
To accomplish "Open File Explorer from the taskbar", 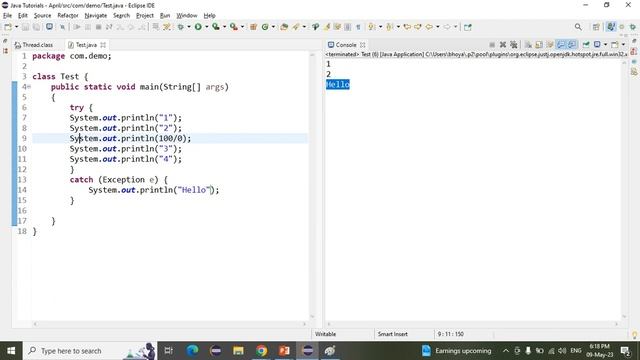I will [x=238, y=351].
